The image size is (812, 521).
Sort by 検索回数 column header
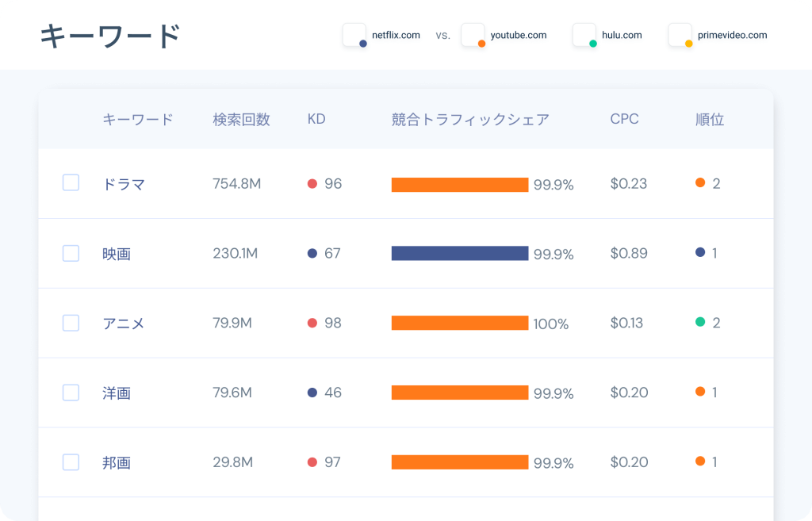241,120
